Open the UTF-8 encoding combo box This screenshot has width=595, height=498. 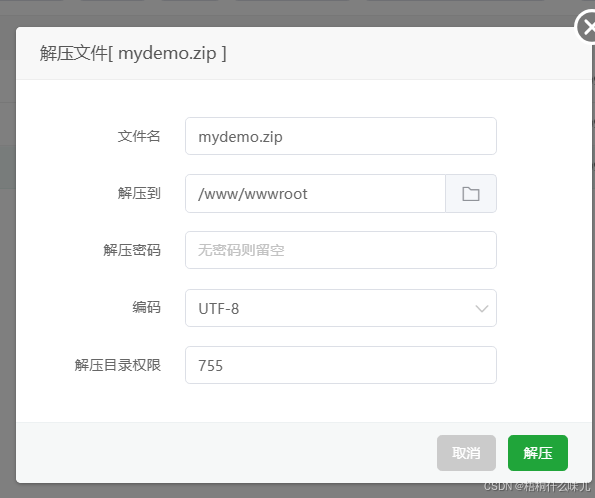point(341,308)
